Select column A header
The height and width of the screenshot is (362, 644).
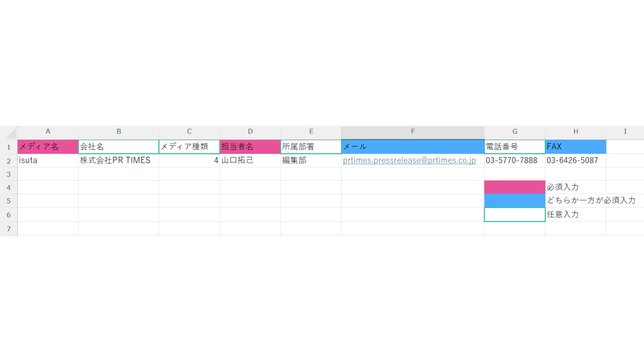pos(48,132)
